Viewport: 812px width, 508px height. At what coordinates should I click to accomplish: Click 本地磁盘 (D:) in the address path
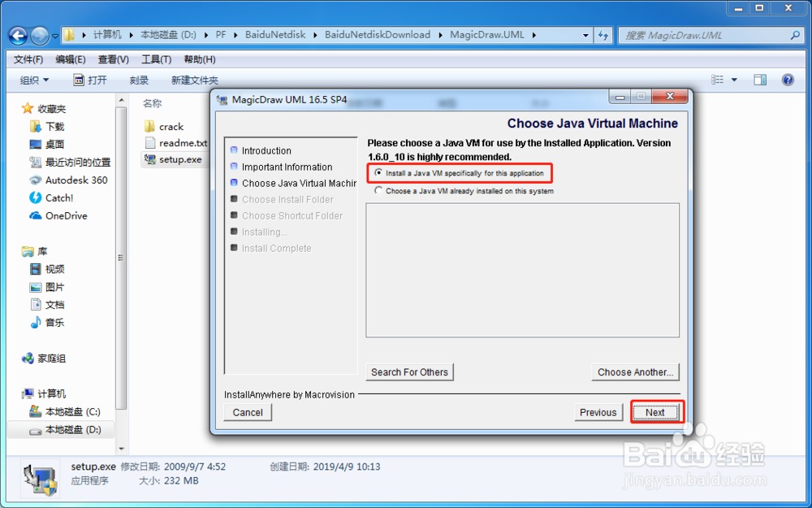click(x=168, y=35)
